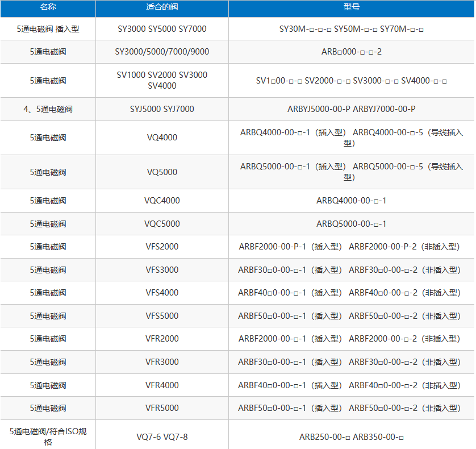Viewport: 476px width, 449px height.
Task: Select the cell '4、5通电磁阀'
Action: point(48,109)
